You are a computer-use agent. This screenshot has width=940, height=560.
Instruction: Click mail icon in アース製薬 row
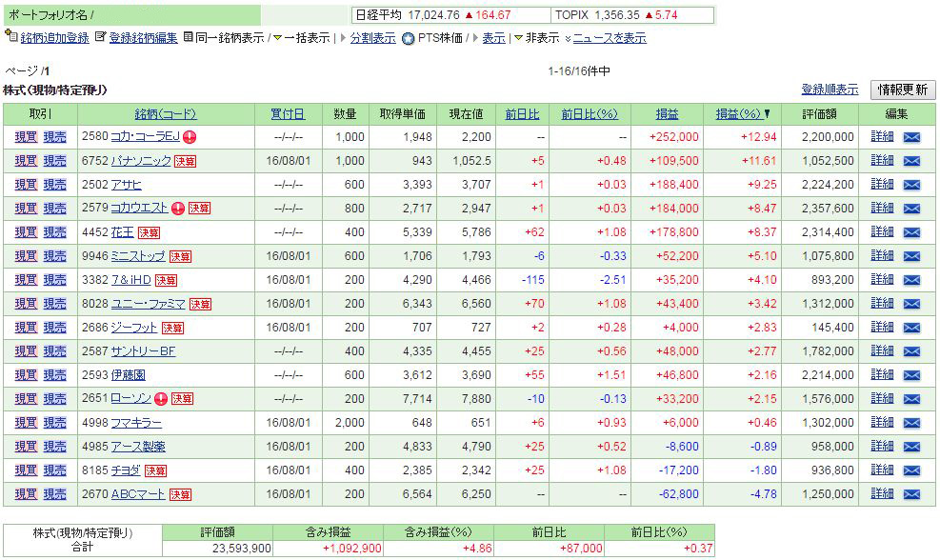(x=911, y=447)
